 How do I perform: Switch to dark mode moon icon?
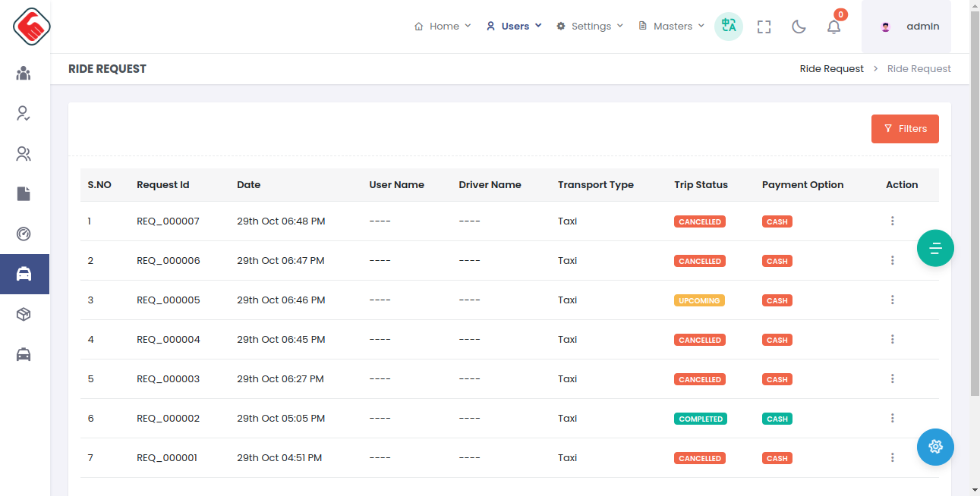pos(799,27)
